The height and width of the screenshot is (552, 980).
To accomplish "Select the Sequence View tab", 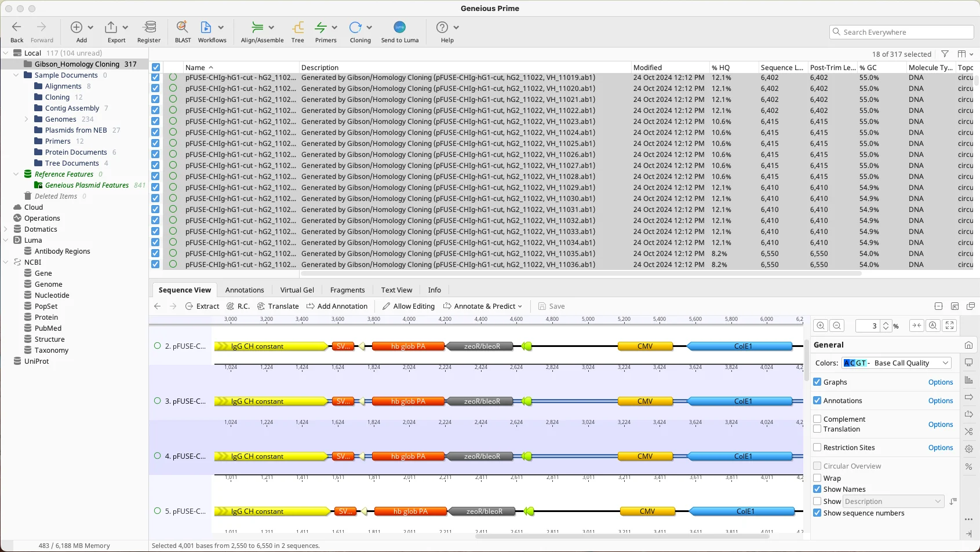I will coord(185,290).
